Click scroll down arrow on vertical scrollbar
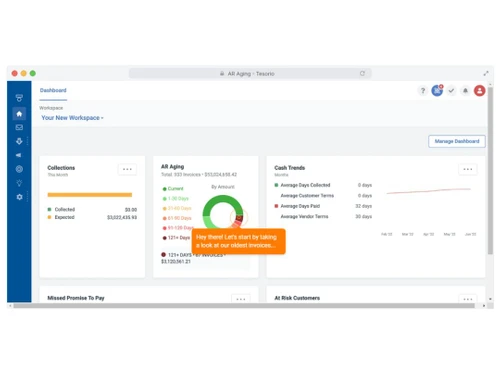This screenshot has width=500, height=375. [x=490, y=299]
